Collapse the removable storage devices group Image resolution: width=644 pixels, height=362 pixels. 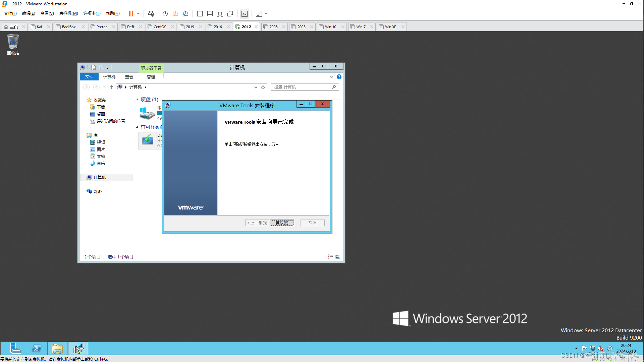click(137, 127)
